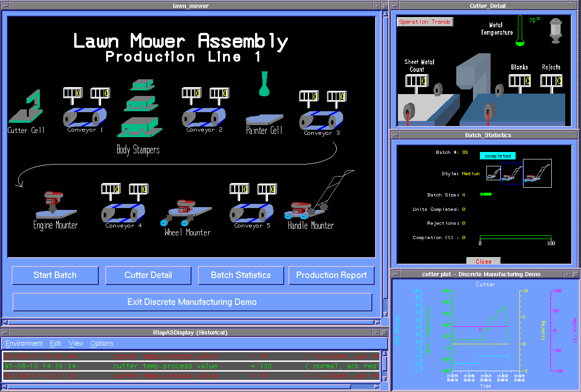The height and width of the screenshot is (392, 581).
Task: Open the Production Report
Action: click(331, 275)
